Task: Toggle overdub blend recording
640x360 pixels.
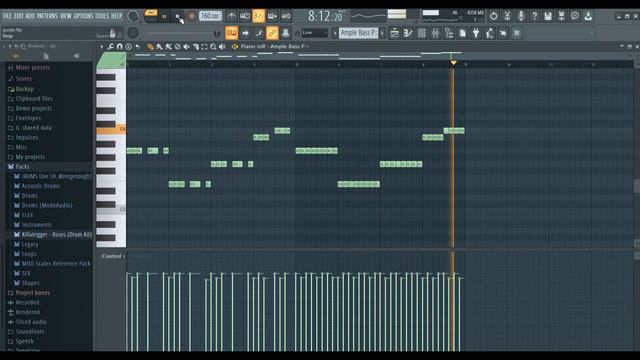Action: click(x=272, y=16)
